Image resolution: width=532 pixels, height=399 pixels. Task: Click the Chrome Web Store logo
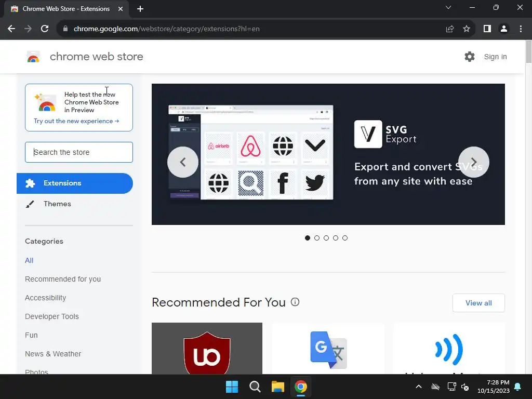[x=33, y=57]
